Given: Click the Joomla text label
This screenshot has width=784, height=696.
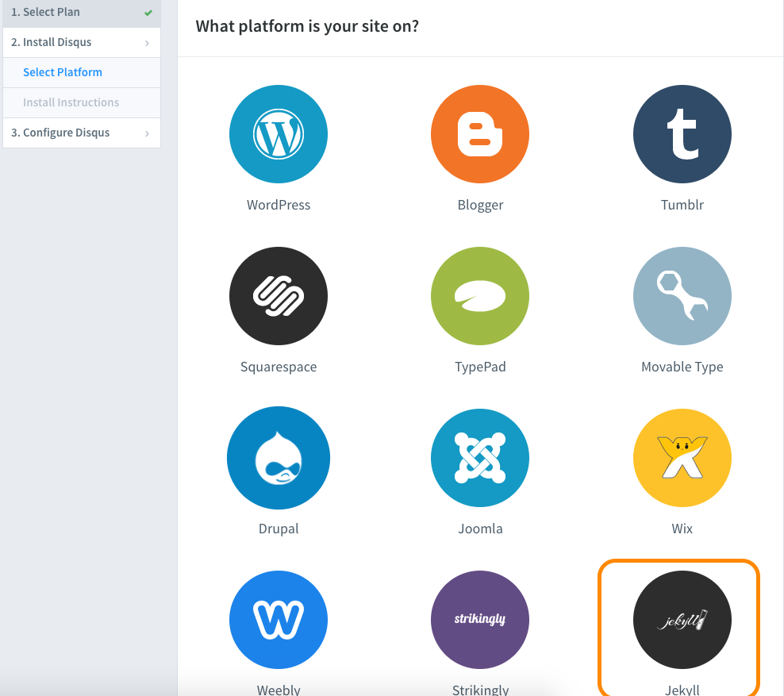Looking at the screenshot, I should click(480, 529).
